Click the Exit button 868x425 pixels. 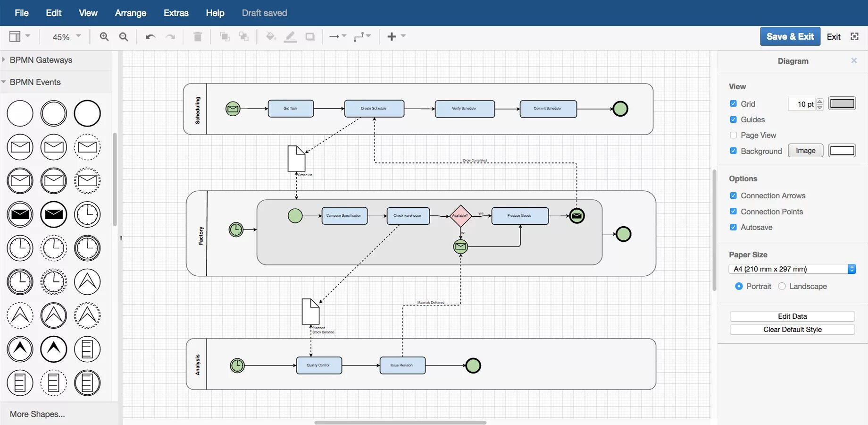tap(834, 37)
